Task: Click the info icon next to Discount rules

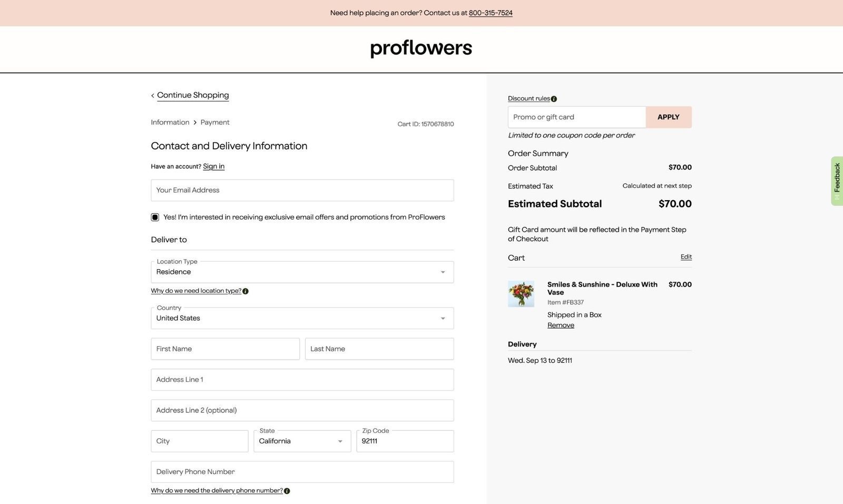Action: click(553, 98)
